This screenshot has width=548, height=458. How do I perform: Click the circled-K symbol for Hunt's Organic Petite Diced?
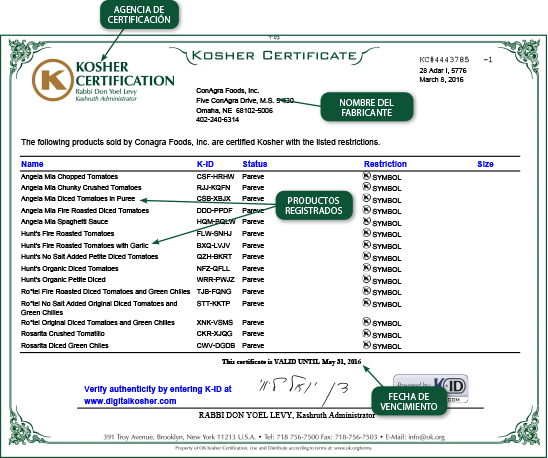pos(366,279)
